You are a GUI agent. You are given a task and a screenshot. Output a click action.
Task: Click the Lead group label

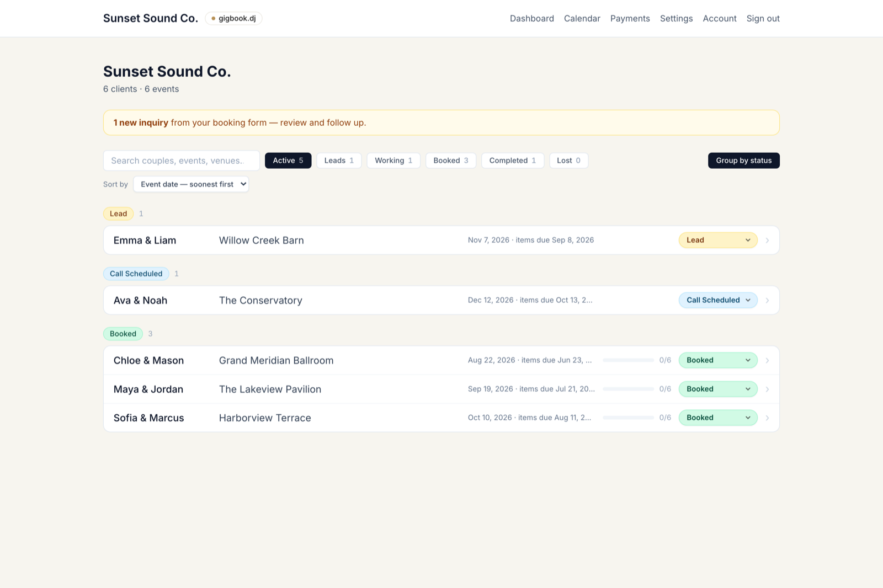118,213
